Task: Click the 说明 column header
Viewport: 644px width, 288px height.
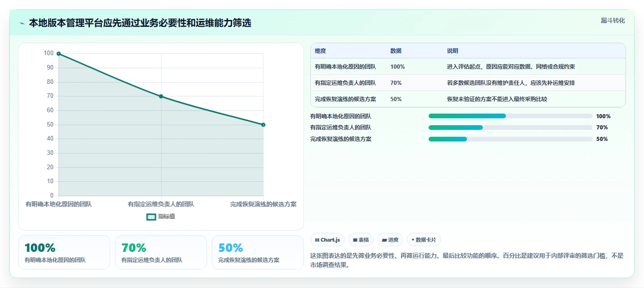Action: 453,51
